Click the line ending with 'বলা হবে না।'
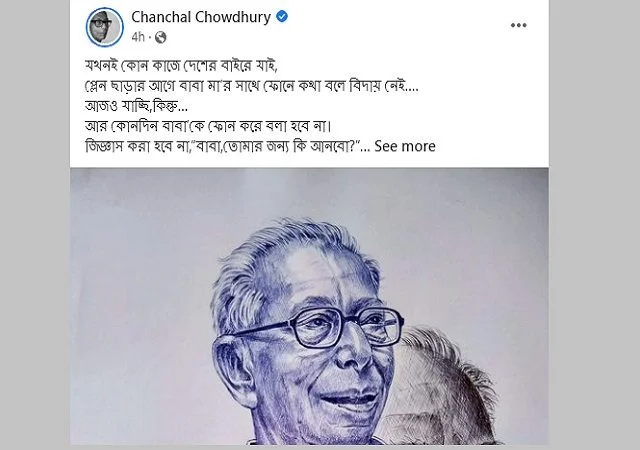 (208, 126)
